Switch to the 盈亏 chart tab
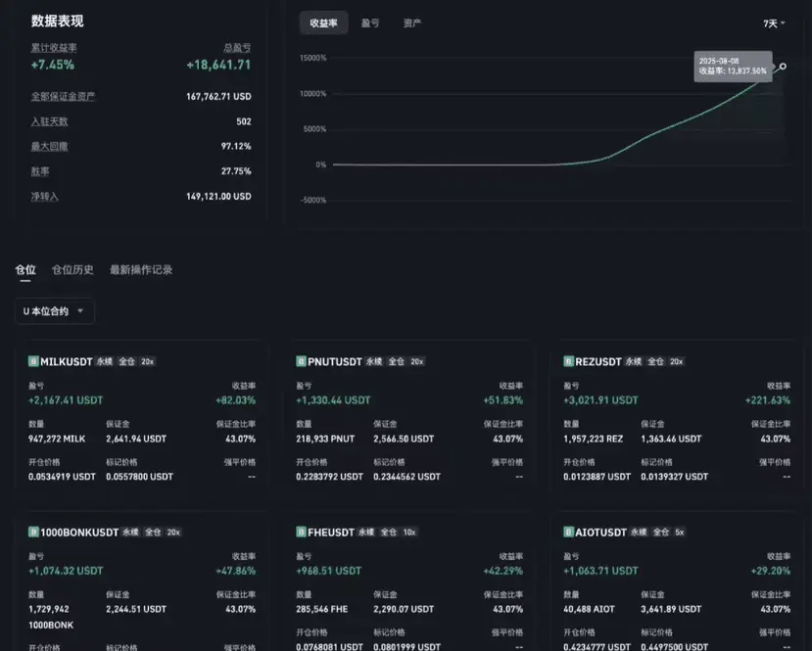812x651 pixels. 370,23
